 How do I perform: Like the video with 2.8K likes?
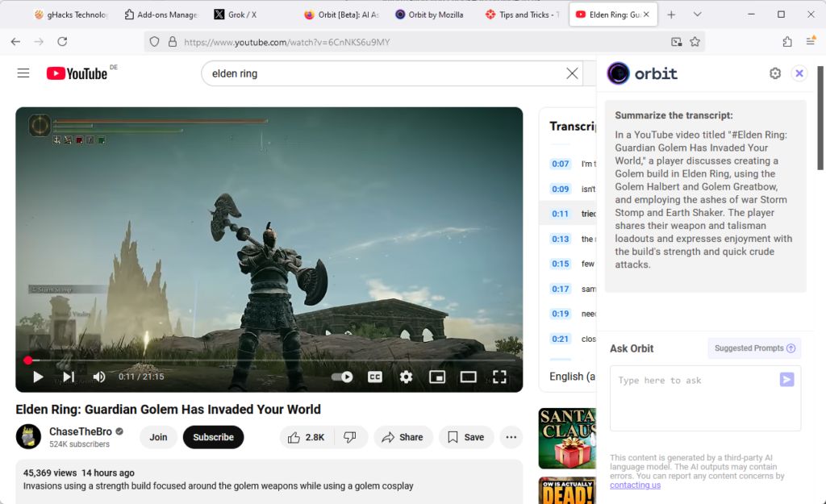[307, 437]
